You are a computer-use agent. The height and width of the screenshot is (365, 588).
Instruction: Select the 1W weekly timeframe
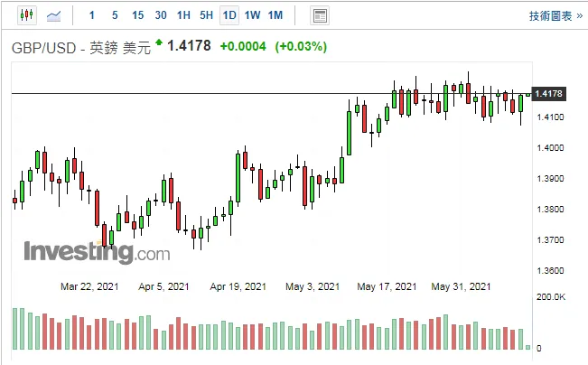(x=252, y=15)
